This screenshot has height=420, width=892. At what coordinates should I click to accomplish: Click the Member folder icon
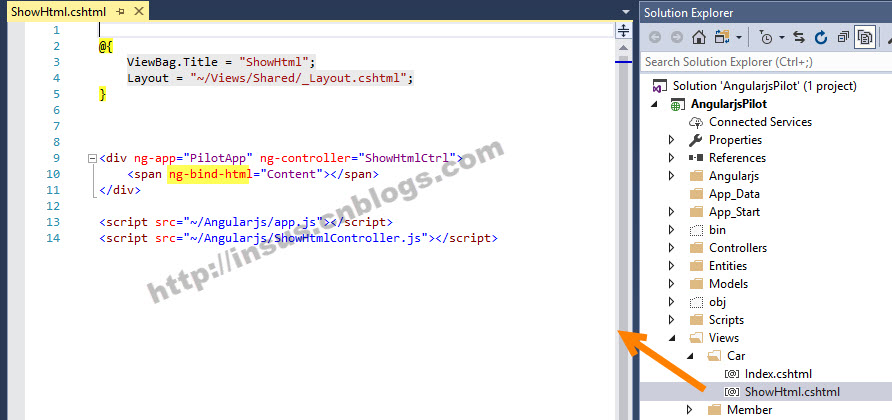[x=714, y=410]
